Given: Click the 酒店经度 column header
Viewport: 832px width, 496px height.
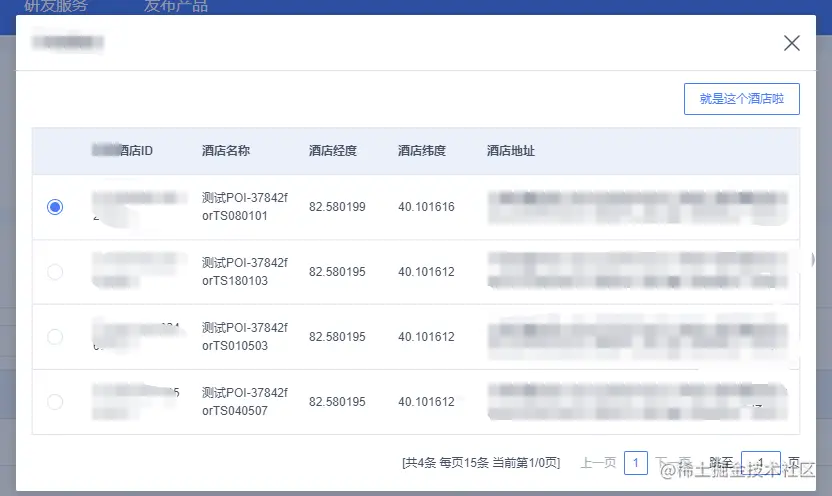Looking at the screenshot, I should 333,151.
